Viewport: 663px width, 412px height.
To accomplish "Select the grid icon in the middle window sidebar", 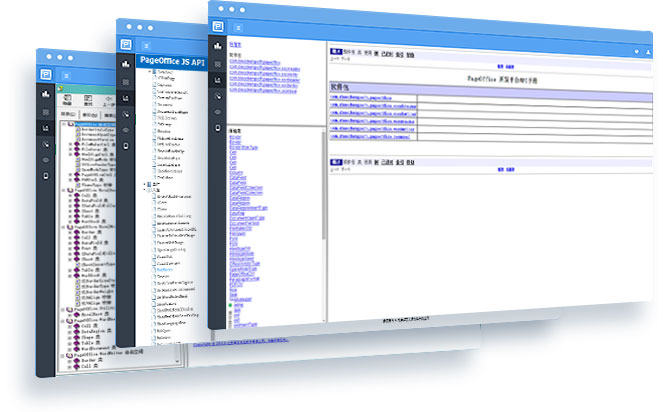I will (x=126, y=82).
